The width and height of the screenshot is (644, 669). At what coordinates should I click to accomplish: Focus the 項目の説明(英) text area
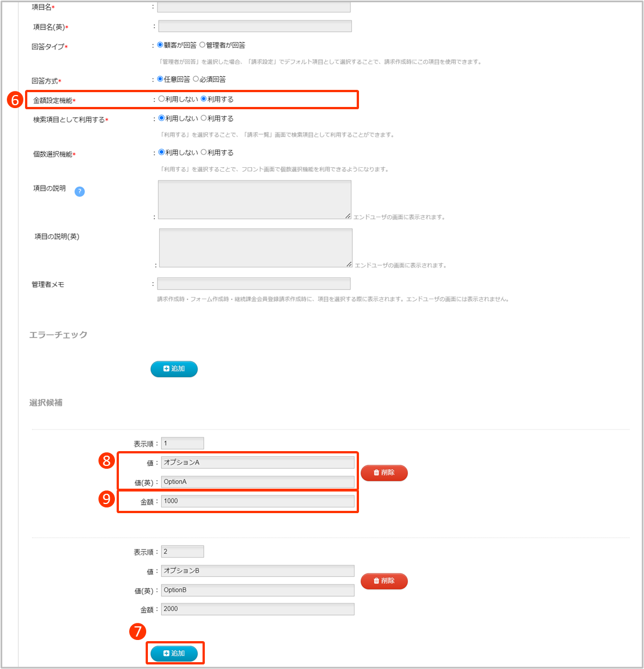click(255, 248)
